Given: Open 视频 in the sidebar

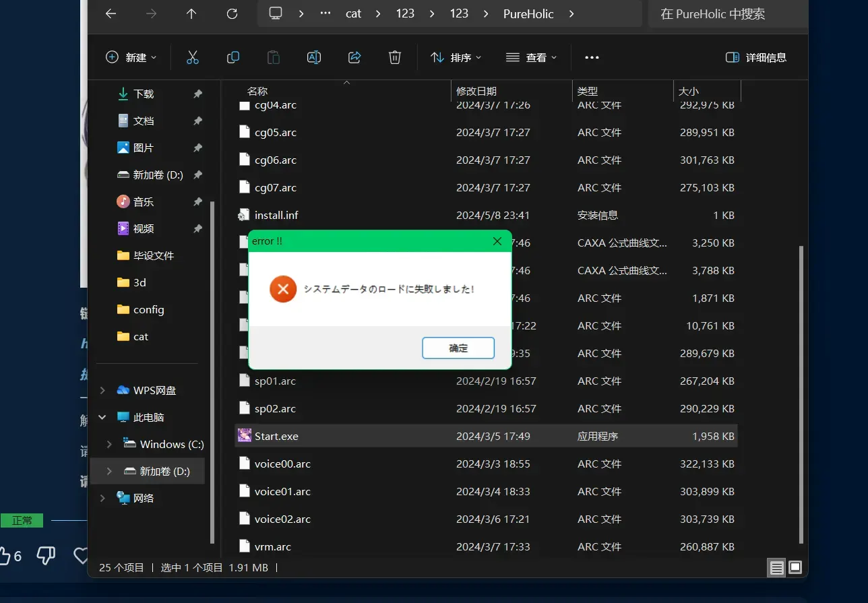Looking at the screenshot, I should tap(144, 229).
